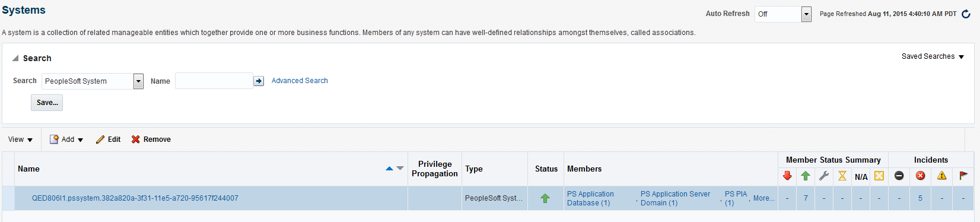Click the Remove button
Image resolution: width=980 pixels, height=222 pixels.
point(151,139)
